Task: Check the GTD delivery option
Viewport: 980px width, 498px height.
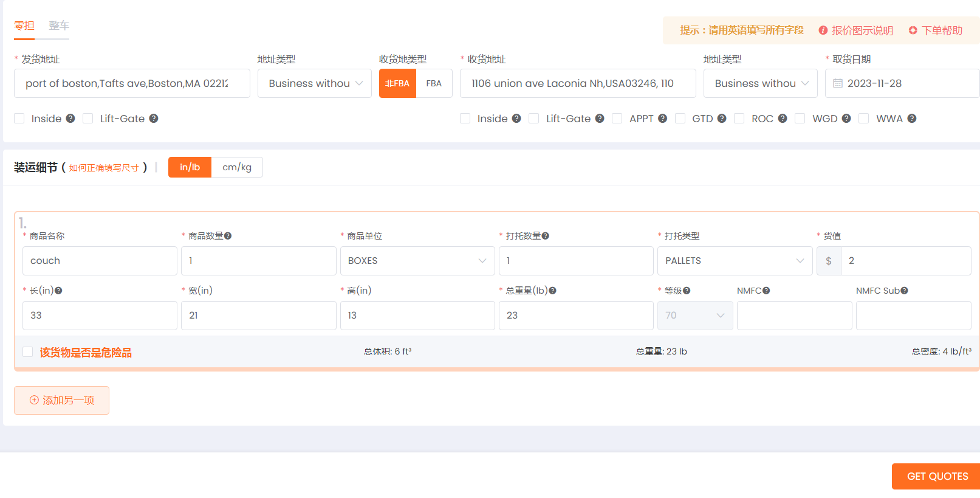Action: [680, 119]
